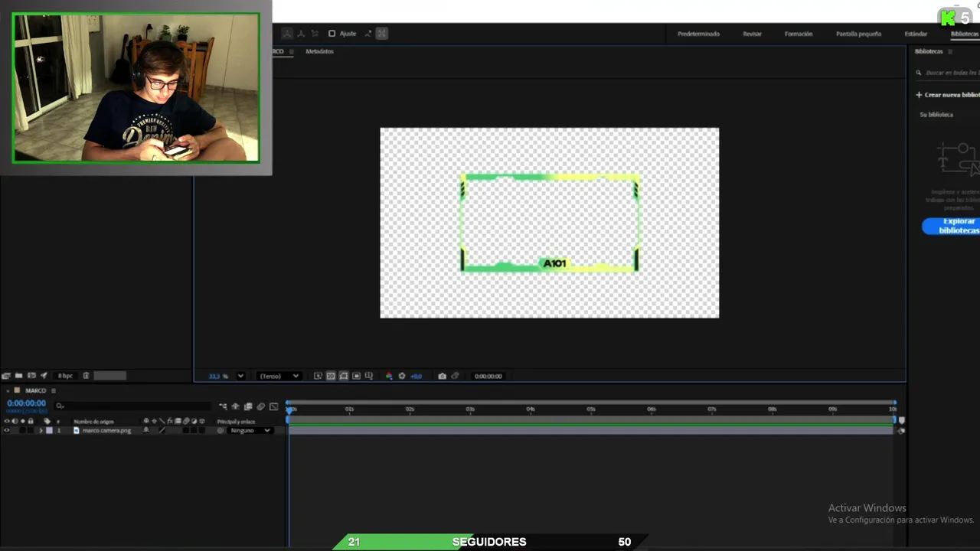
Task: Open the (Tercio) resolution dropdown
Action: [x=279, y=376]
